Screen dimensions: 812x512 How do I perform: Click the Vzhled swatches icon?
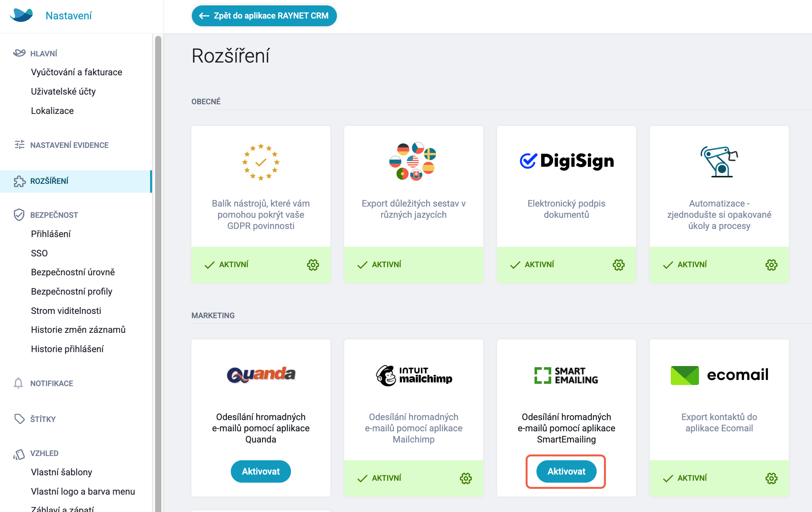coord(19,454)
